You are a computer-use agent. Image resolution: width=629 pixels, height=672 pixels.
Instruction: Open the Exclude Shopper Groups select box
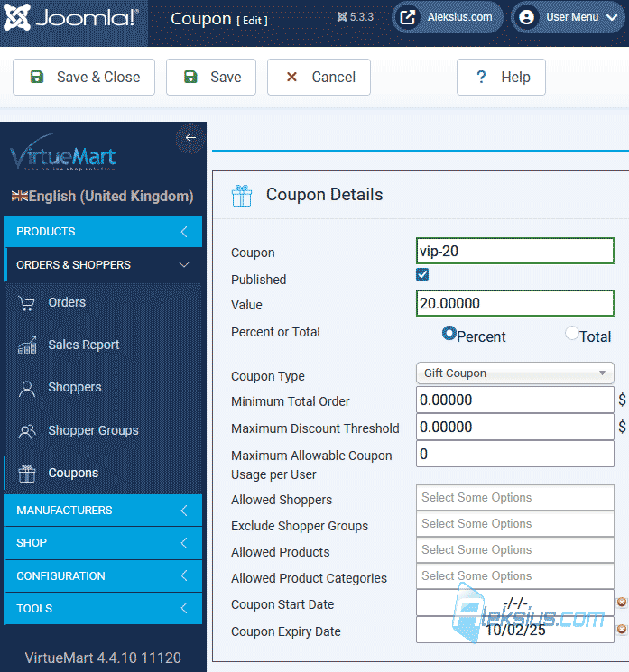(515, 524)
